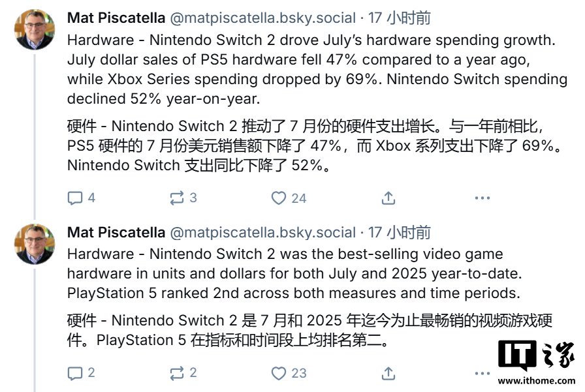Open Mat Piscatella avatar on first post
Screen dimensions: 585x392
click(35, 29)
